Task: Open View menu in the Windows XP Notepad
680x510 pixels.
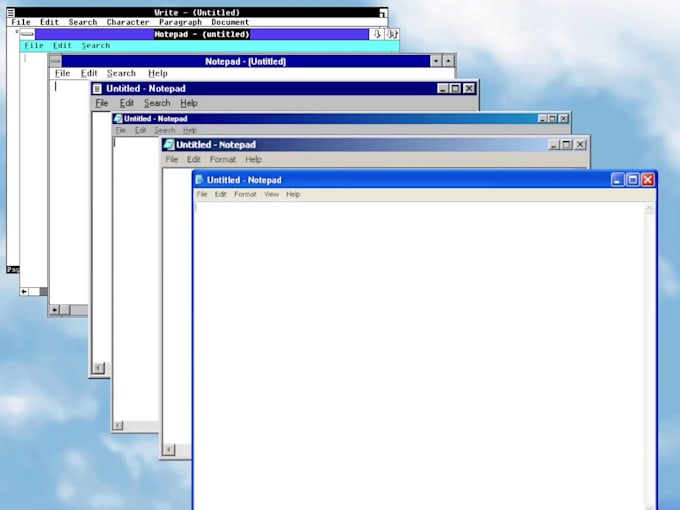Action: click(271, 194)
